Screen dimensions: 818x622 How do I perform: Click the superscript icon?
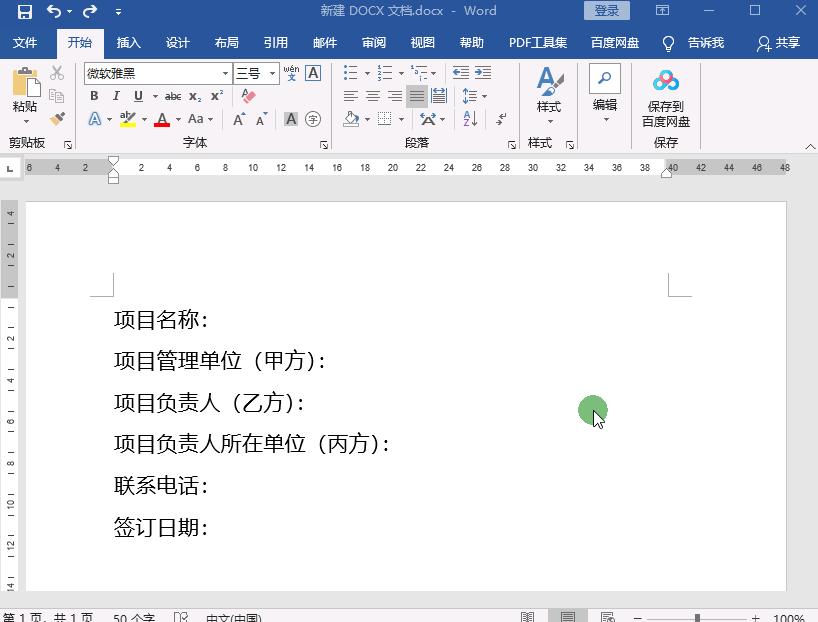(x=216, y=96)
